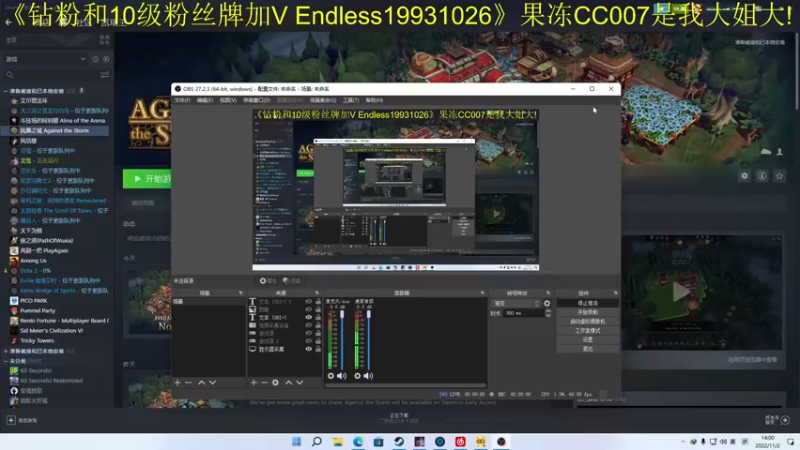Viewport: 800px width, 450px height.
Task: Toggle lock on 文本 (GDI+) 2 source
Action: pyautogui.click(x=318, y=302)
